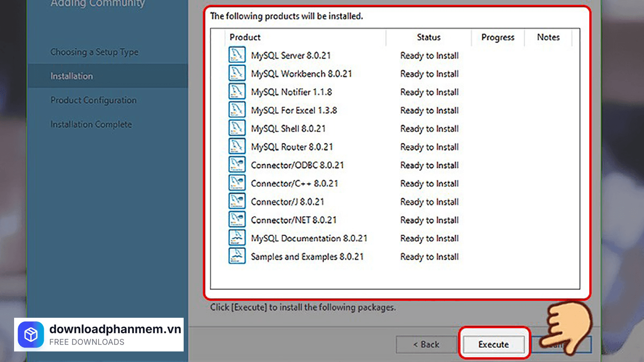
Task: Click the Status column header
Action: point(429,37)
